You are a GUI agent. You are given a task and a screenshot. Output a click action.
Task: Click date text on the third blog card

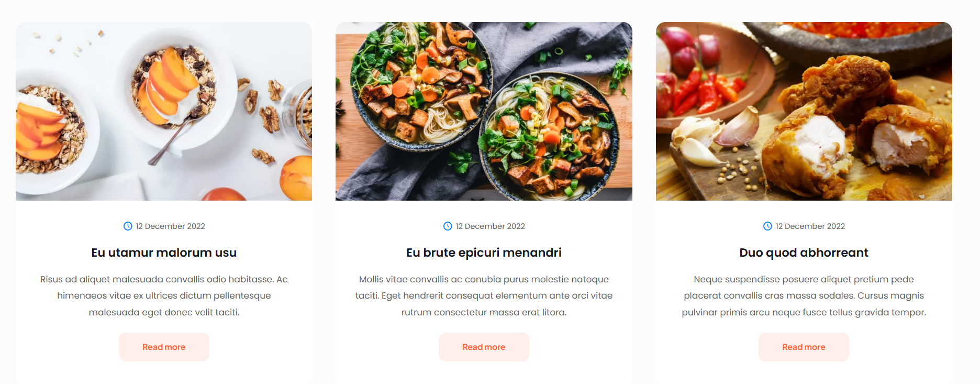pos(810,226)
